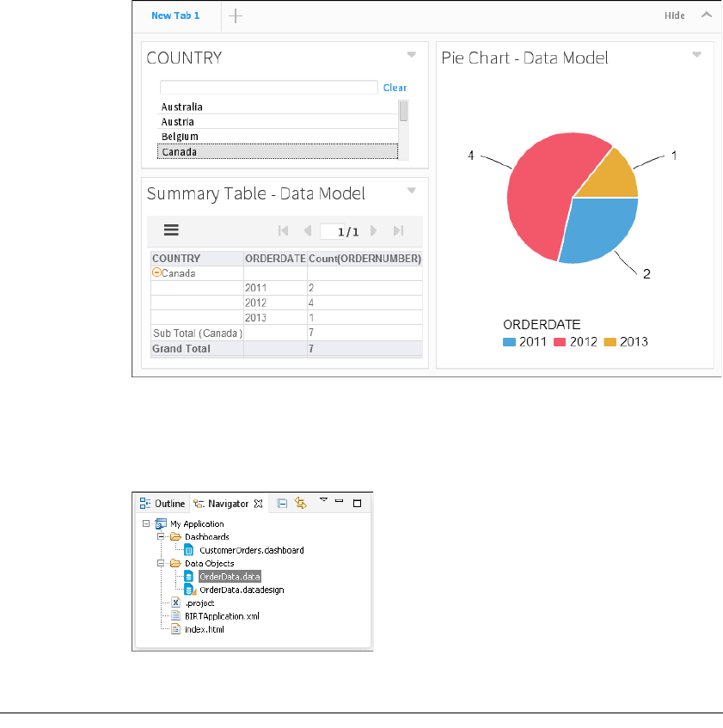Open the summary table hamburger menu

[x=171, y=230]
